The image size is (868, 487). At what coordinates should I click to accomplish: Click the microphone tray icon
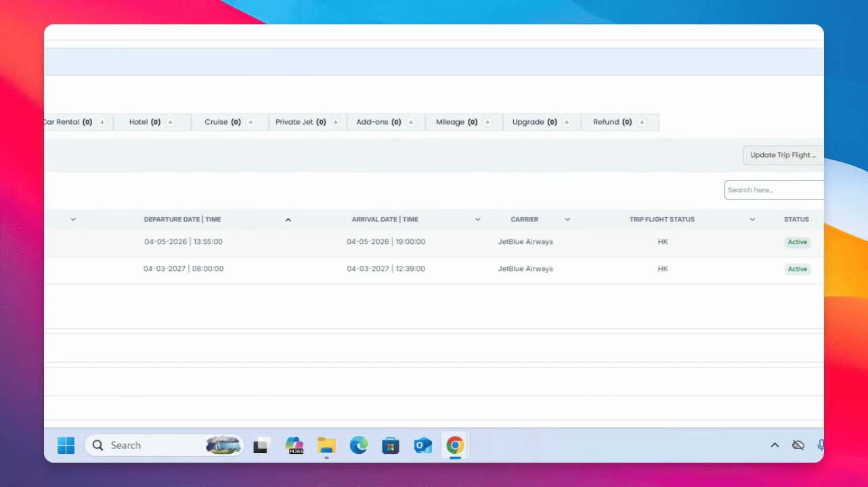click(821, 445)
